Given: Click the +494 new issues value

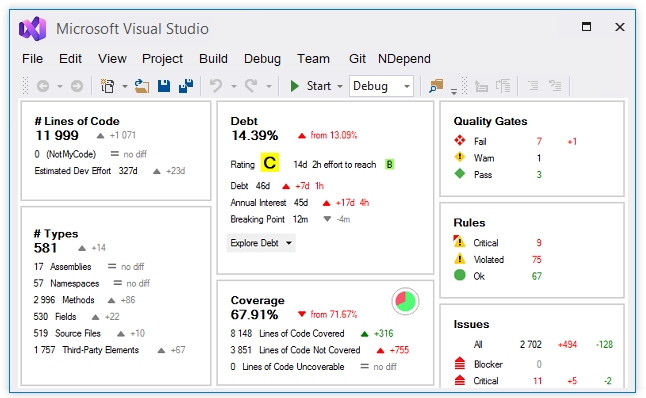Looking at the screenshot, I should (x=567, y=344).
